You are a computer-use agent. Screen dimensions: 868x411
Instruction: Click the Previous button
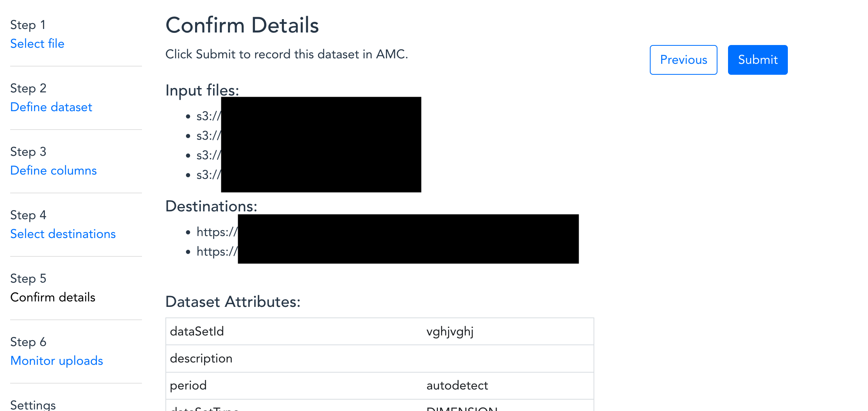click(683, 59)
